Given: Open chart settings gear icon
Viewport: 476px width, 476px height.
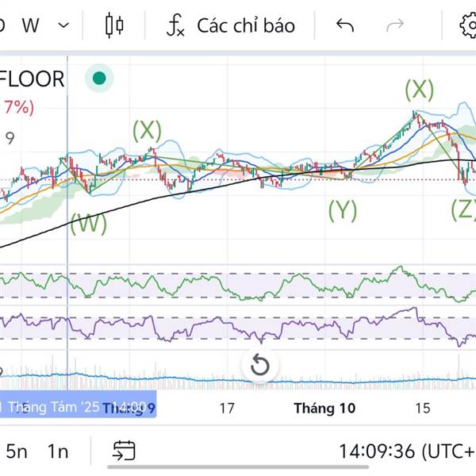Looking at the screenshot, I should pyautogui.click(x=467, y=25).
